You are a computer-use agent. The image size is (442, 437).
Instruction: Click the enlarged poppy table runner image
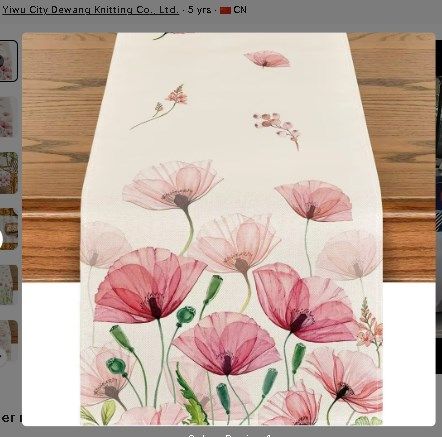pyautogui.click(x=229, y=229)
